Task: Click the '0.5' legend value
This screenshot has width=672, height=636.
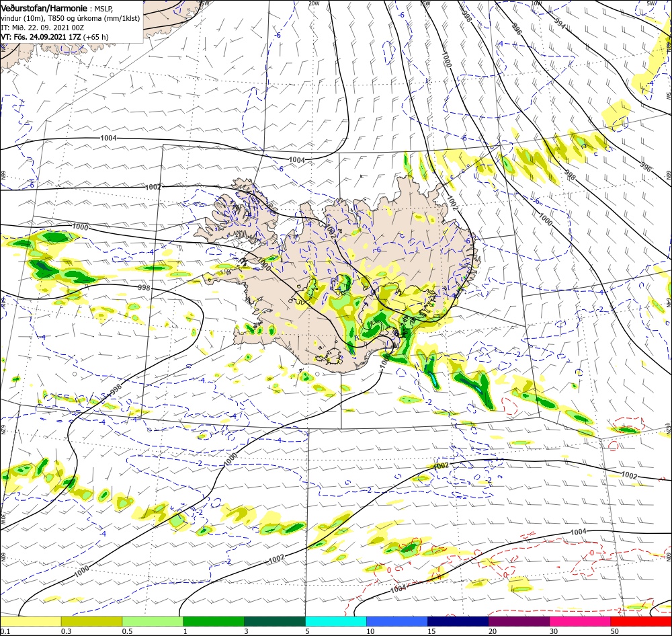Action: click(127, 631)
